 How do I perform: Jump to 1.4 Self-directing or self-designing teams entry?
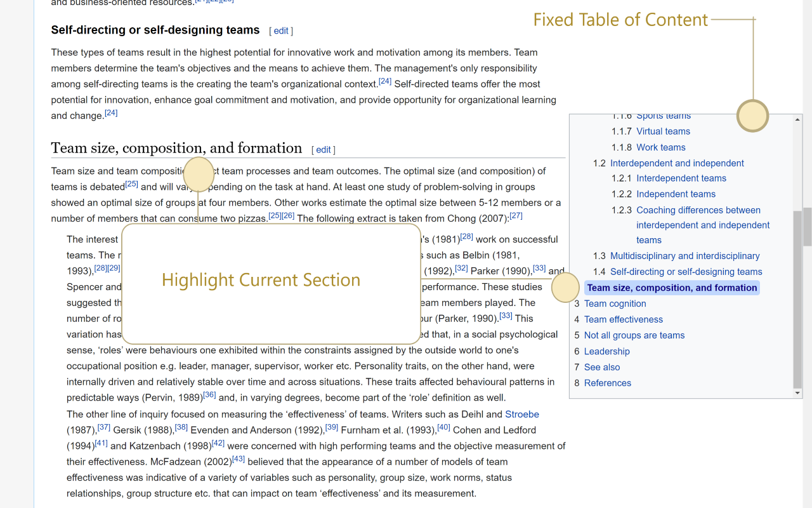tap(686, 272)
